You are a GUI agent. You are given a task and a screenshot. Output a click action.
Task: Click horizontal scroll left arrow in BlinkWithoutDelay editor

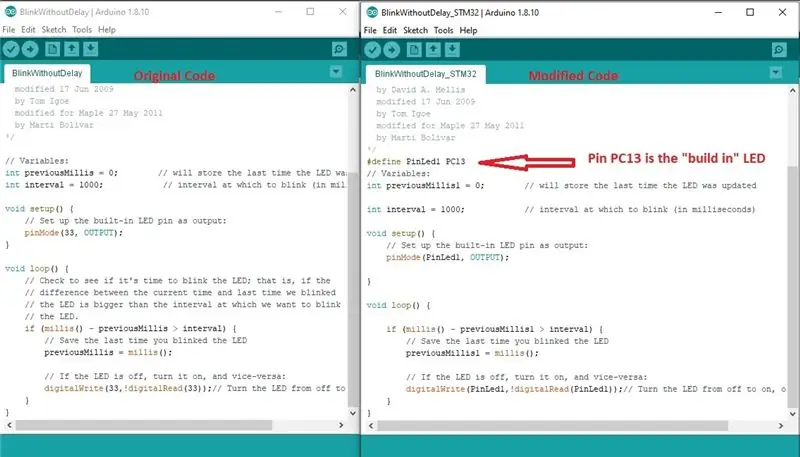[x=9, y=425]
